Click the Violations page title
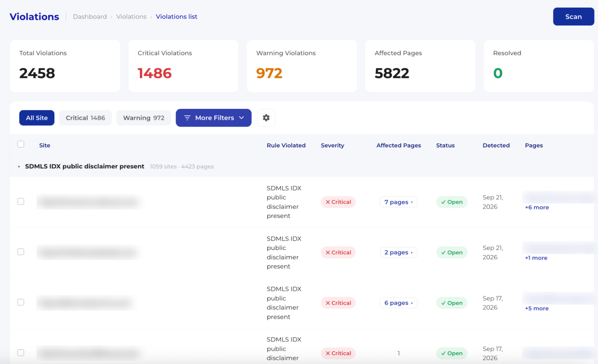Image resolution: width=598 pixels, height=364 pixels. point(34,16)
